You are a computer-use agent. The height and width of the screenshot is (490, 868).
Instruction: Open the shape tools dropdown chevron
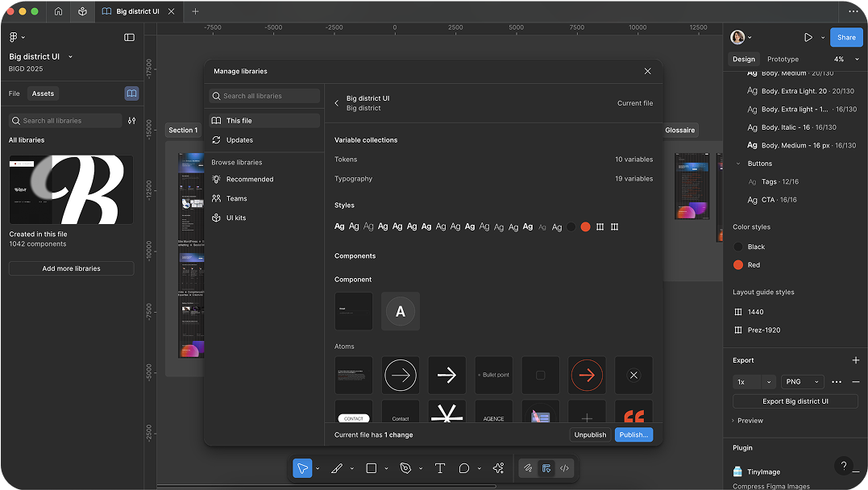[386, 468]
